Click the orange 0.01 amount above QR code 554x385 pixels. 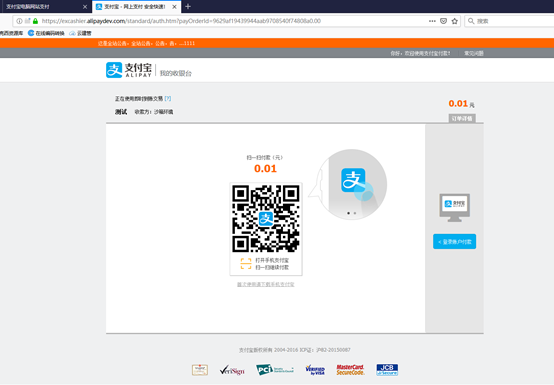click(265, 168)
